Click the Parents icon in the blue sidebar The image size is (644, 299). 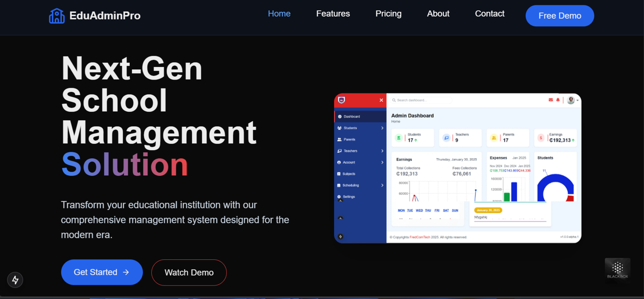point(339,139)
